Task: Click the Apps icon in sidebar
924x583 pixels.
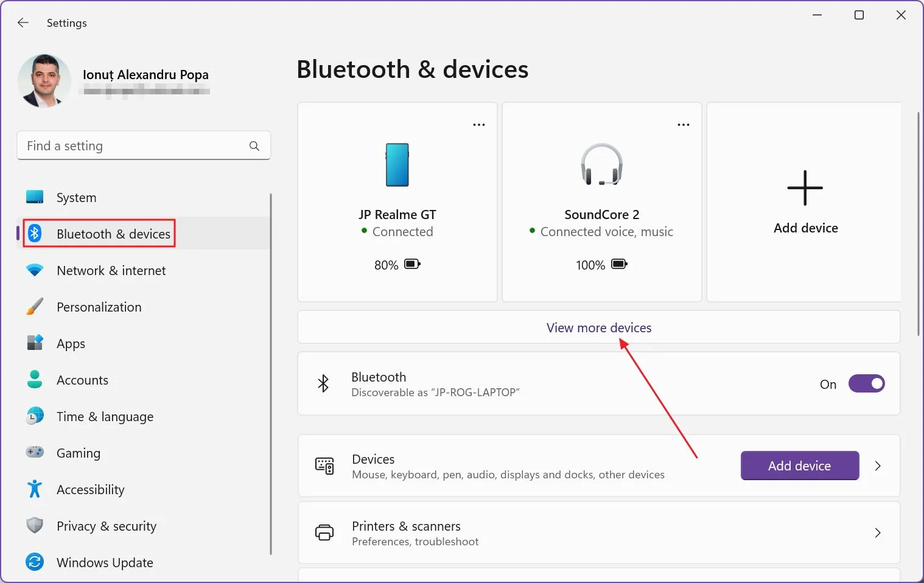Action: pyautogui.click(x=35, y=343)
